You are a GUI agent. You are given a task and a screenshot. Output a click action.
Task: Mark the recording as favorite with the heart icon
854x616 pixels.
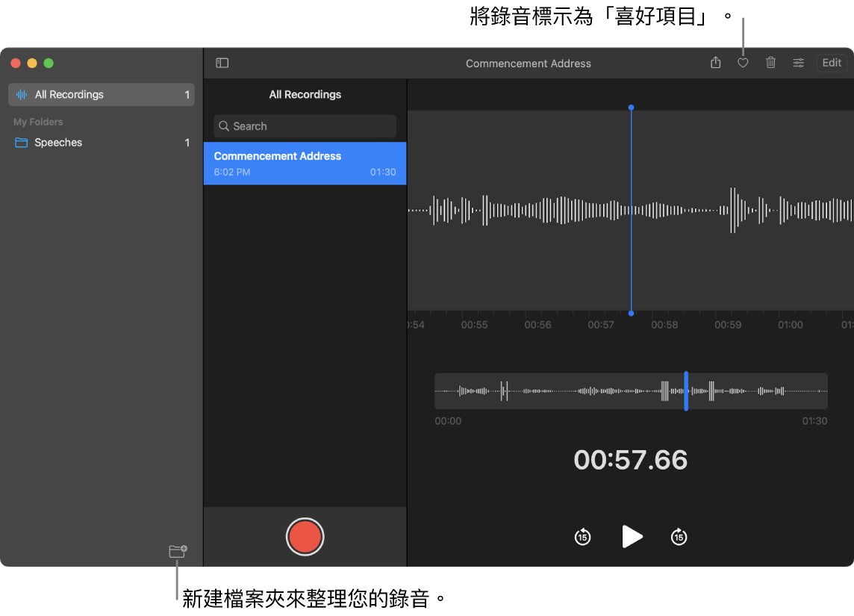click(742, 63)
